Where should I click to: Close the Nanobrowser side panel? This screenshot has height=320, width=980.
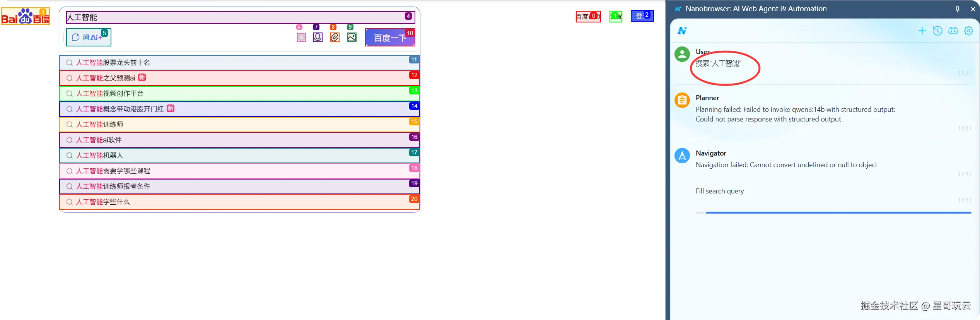(973, 9)
